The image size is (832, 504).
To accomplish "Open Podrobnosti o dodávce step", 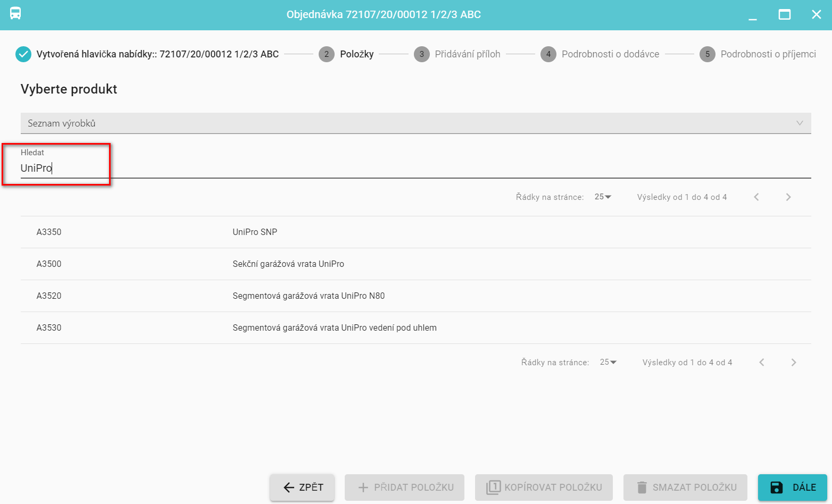I will click(610, 54).
